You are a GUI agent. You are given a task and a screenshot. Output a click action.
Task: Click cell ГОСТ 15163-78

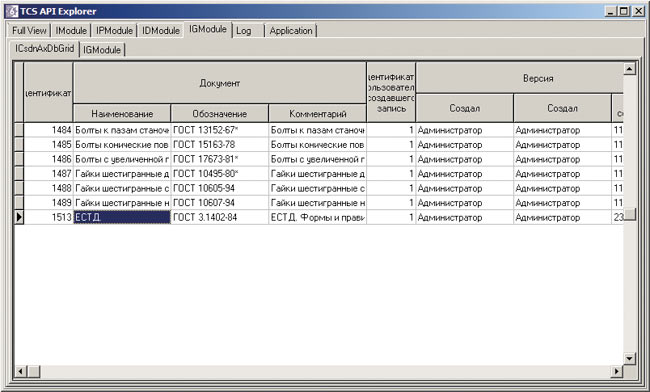(x=220, y=145)
